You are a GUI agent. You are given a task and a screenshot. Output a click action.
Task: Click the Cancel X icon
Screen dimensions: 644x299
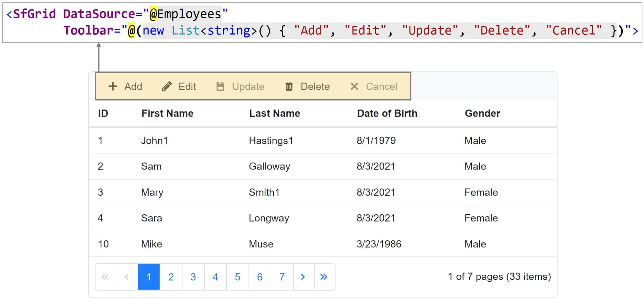point(354,86)
